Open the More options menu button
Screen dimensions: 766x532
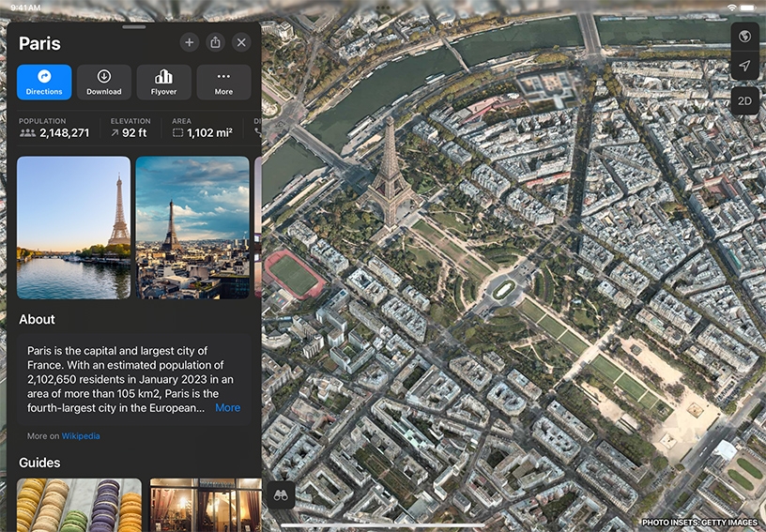223,83
